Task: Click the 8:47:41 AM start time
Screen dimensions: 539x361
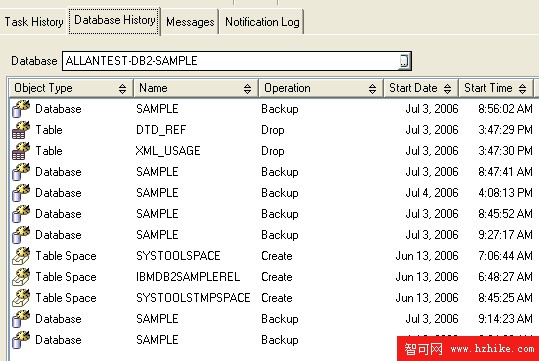Action: tap(505, 172)
